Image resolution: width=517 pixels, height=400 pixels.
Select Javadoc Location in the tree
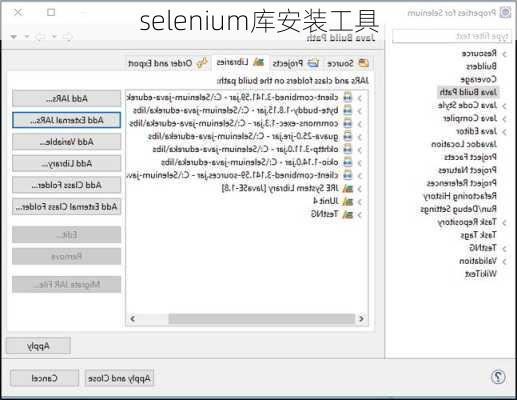coord(464,144)
